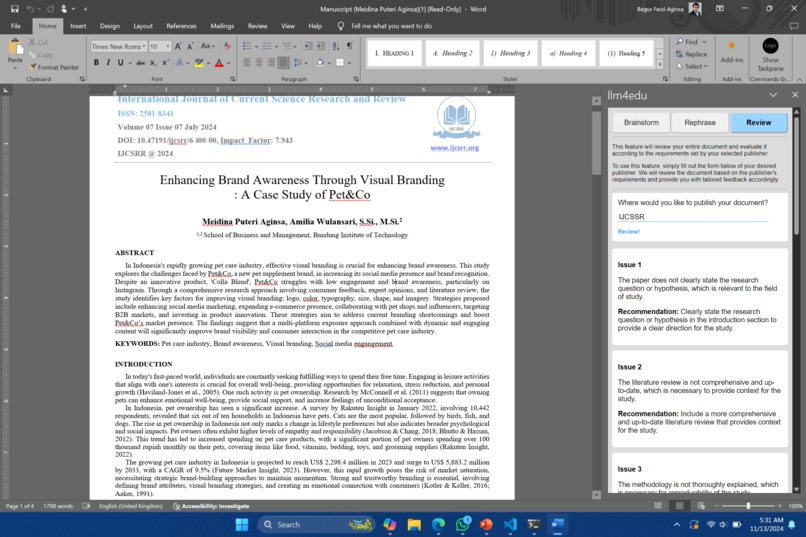Open Visual Studio Code from taskbar

(x=510, y=525)
